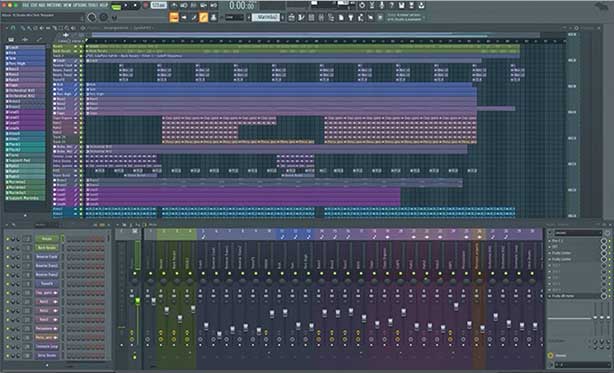This screenshot has height=373, width=614.
Task: Select the Fruity dB meter effect slot
Action: click(x=575, y=296)
